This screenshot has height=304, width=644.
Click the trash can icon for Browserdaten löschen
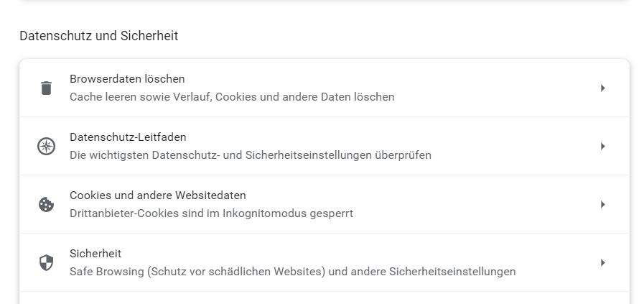47,88
